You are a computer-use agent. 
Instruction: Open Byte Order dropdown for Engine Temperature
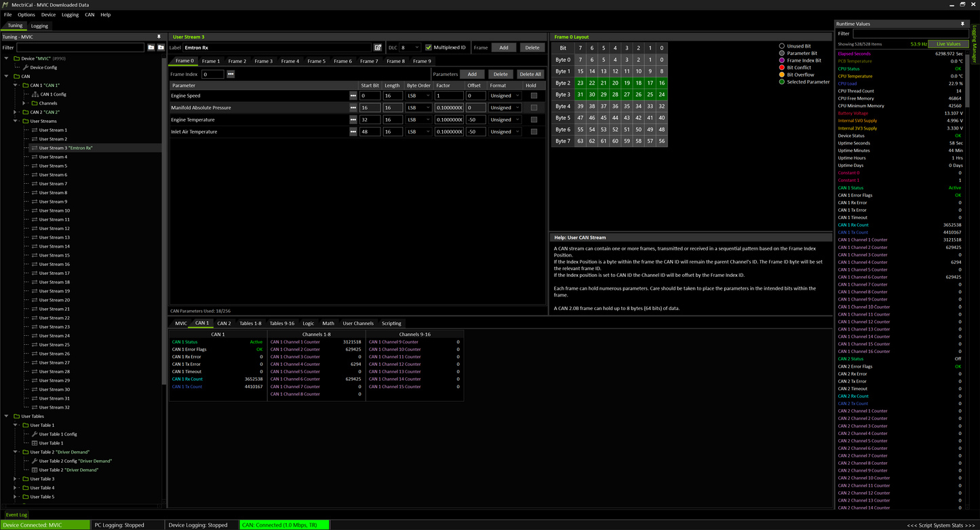tap(418, 119)
